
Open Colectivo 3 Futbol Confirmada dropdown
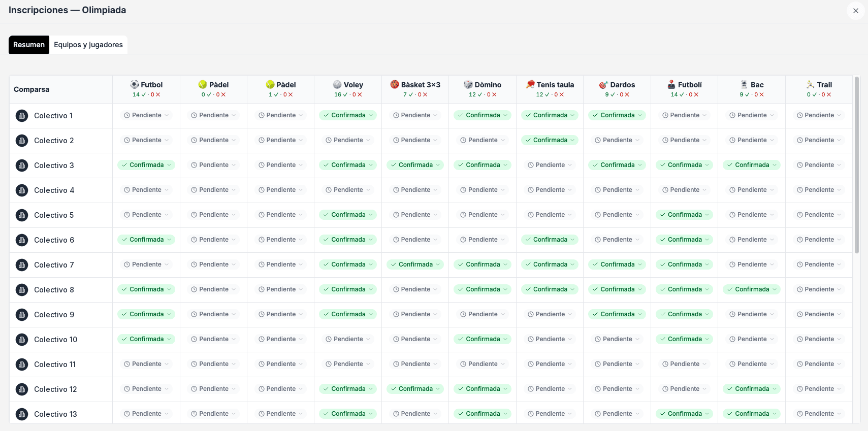pos(146,165)
